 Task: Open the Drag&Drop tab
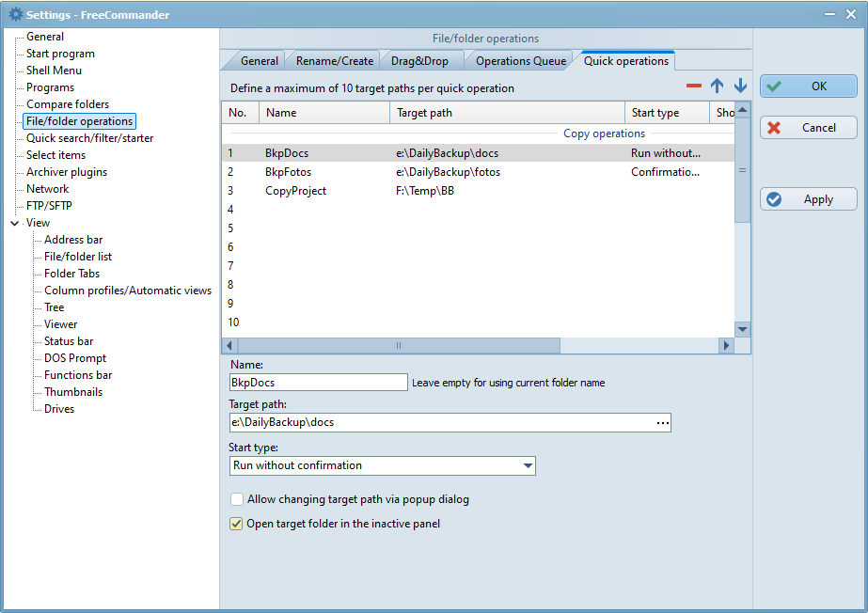(419, 61)
